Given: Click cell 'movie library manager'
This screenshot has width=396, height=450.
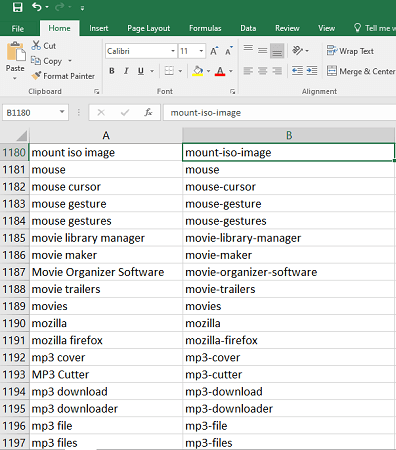Looking at the screenshot, I should pos(106,238).
